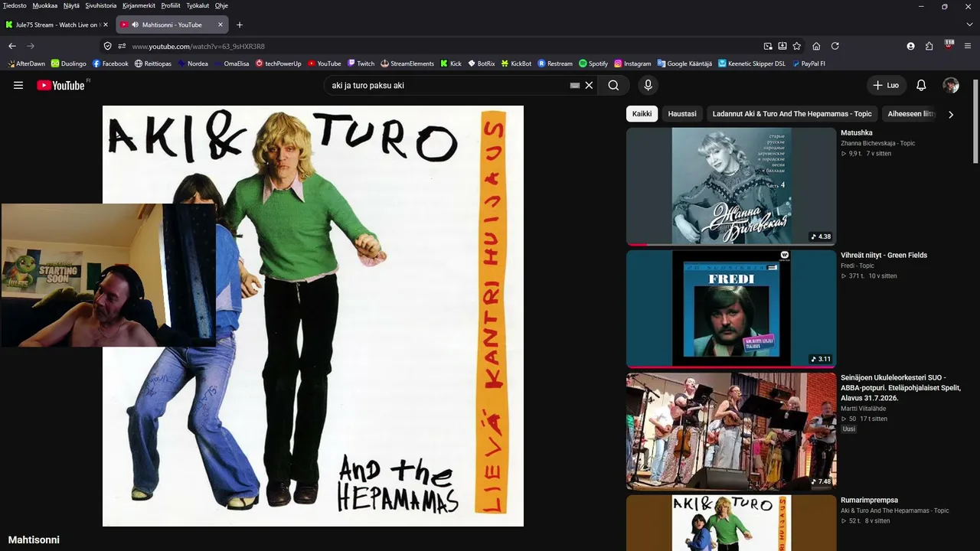Open the Instagram bookmark
Screen dimensions: 980x551
[x=632, y=64]
